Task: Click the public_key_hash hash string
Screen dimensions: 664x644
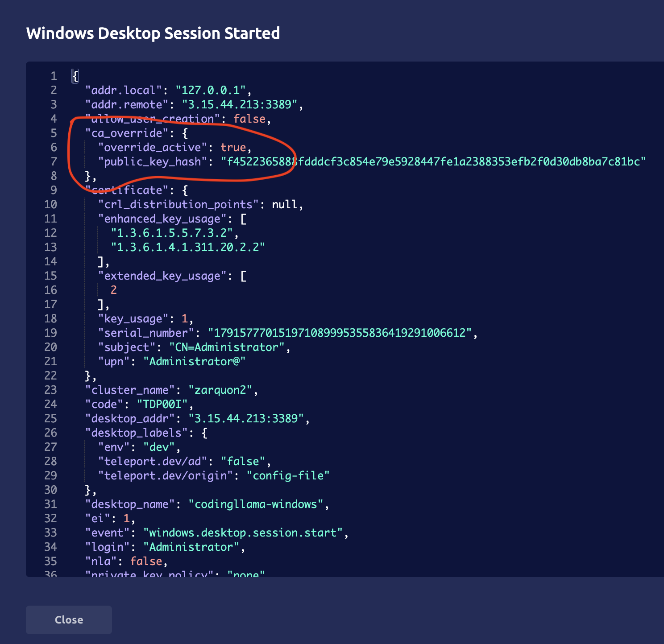Action: click(433, 161)
